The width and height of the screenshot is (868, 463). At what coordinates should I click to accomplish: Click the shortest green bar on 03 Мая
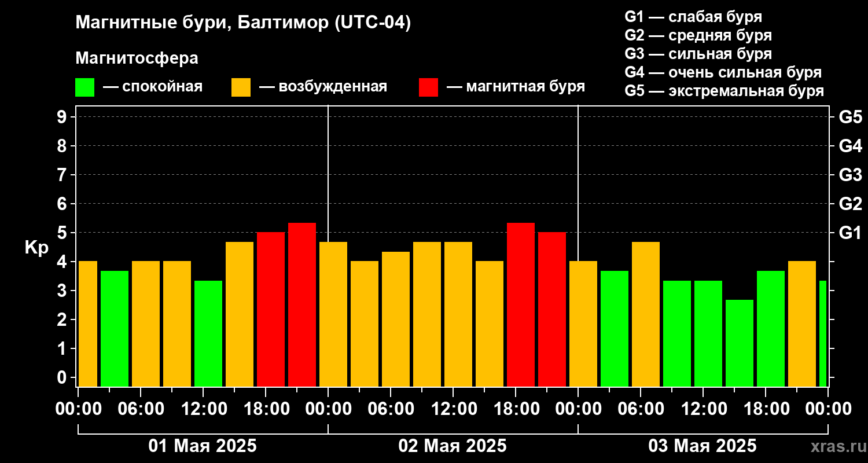pyautogui.click(x=740, y=343)
